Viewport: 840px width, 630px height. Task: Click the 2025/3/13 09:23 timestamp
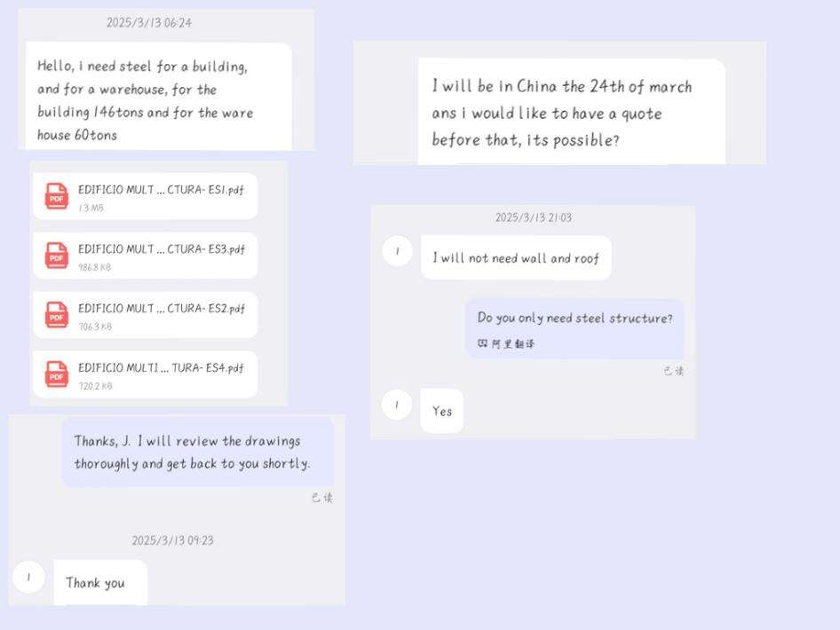coord(172,540)
